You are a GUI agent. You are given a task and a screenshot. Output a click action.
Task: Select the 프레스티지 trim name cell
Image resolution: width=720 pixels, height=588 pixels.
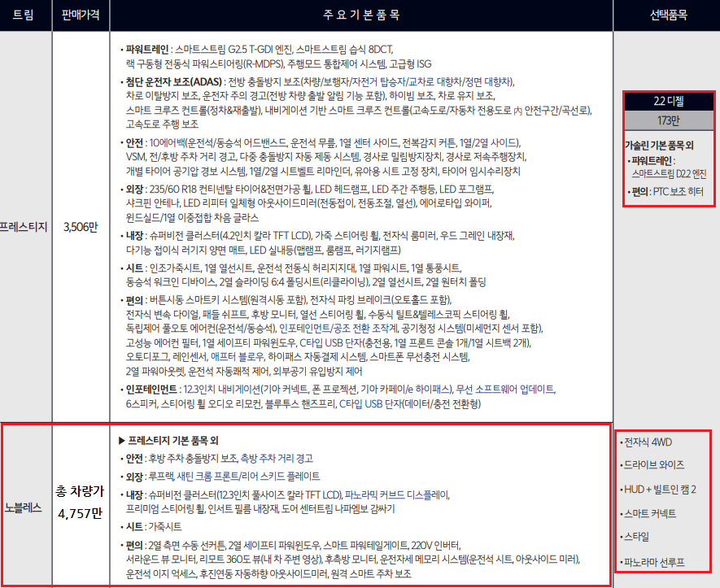click(24, 227)
